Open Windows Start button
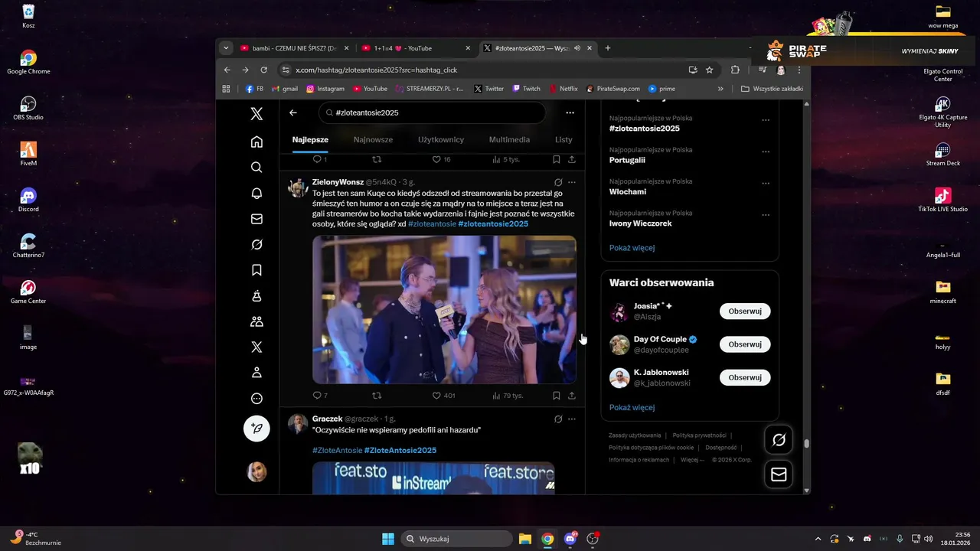The width and height of the screenshot is (980, 551). click(388, 539)
